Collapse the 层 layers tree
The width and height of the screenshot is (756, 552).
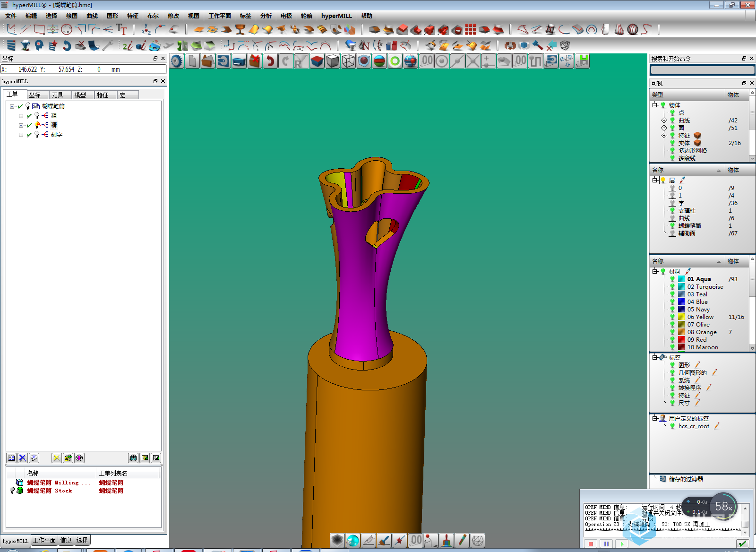[x=655, y=181]
